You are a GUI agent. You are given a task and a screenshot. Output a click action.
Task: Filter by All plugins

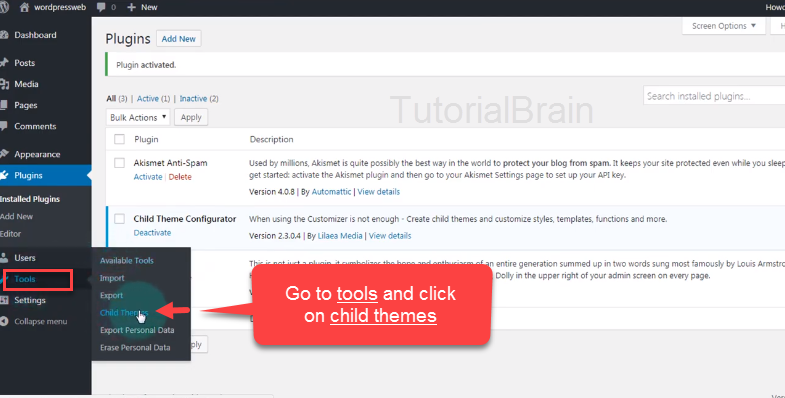coord(111,99)
